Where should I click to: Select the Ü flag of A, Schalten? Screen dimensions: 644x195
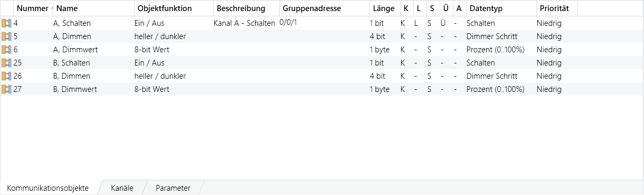[x=442, y=23]
